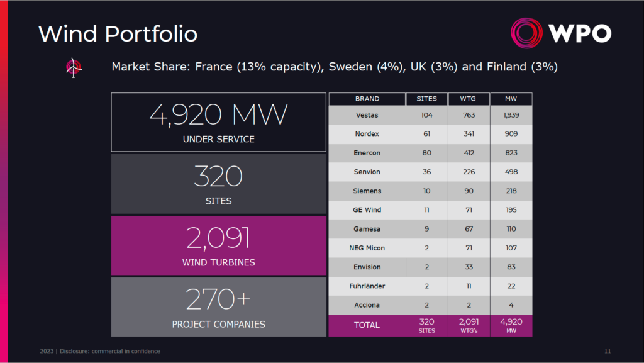Screen dimensions: 644x363
Task: Click the Enercon MW value 823
Action: click(x=511, y=153)
